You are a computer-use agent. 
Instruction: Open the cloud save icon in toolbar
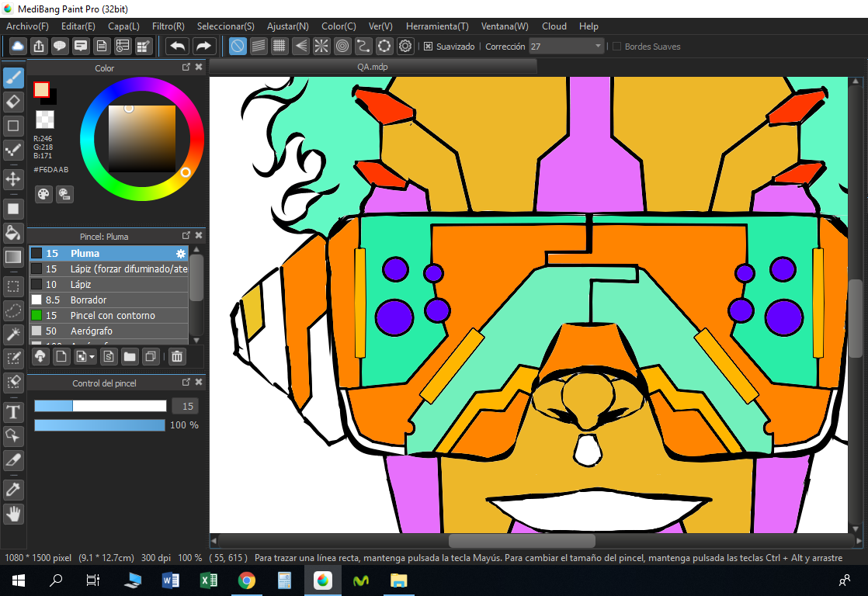pyautogui.click(x=18, y=46)
